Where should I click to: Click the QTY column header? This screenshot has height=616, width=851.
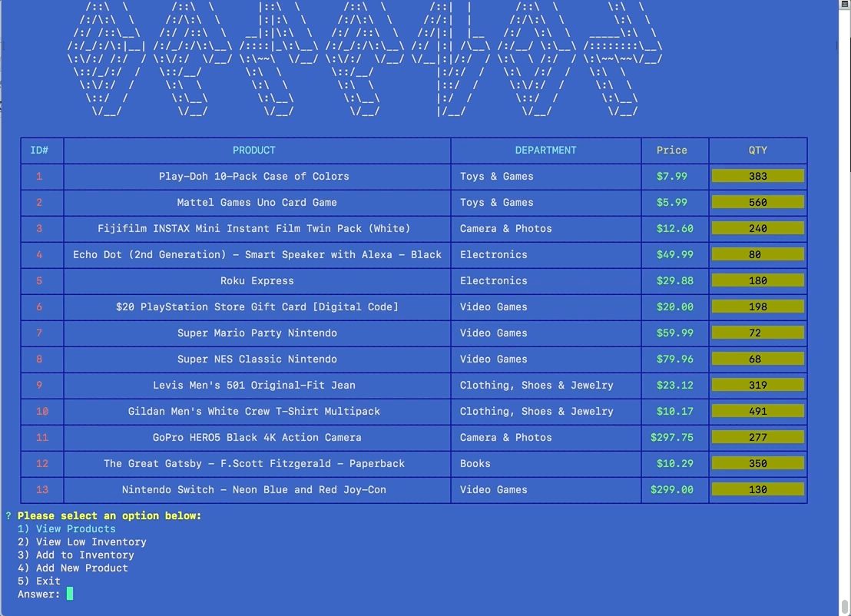pyautogui.click(x=757, y=151)
